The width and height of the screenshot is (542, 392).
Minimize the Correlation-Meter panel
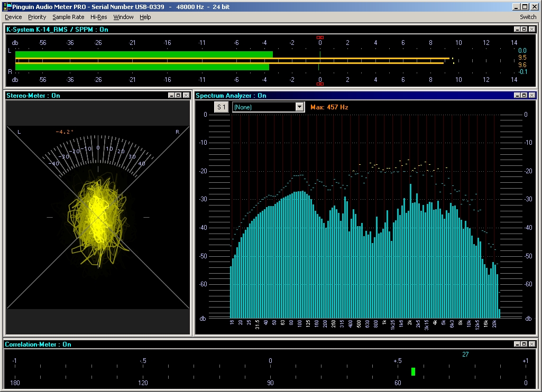click(517, 344)
